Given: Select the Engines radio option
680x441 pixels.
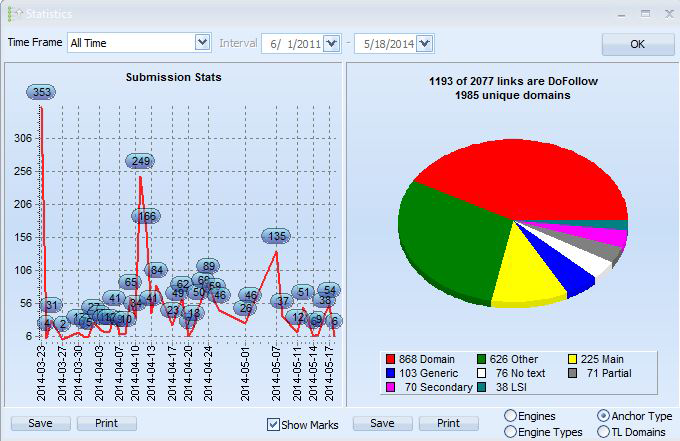Looking at the screenshot, I should [x=511, y=415].
